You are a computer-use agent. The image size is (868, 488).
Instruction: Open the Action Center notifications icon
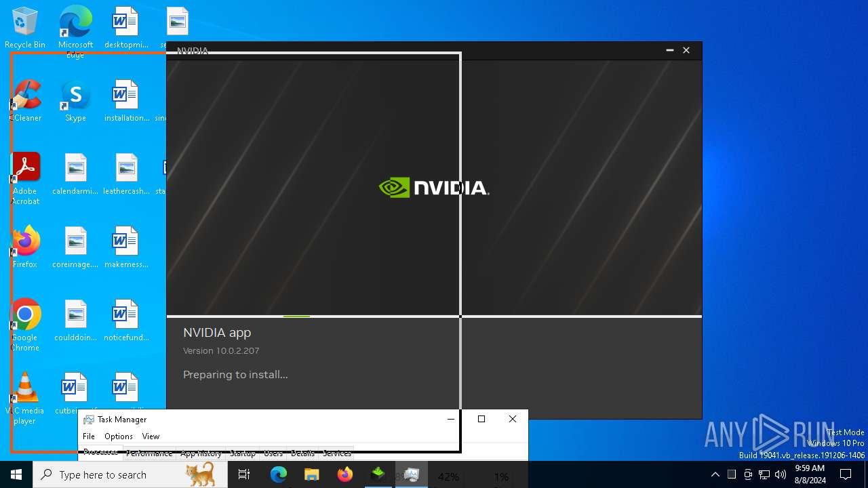(846, 474)
